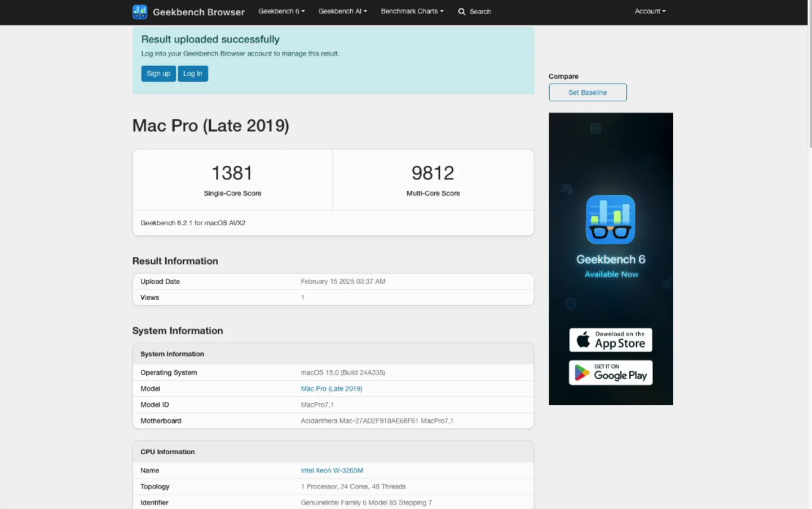Open the Benchmark Charts dropdown
This screenshot has width=812, height=509.
click(412, 11)
